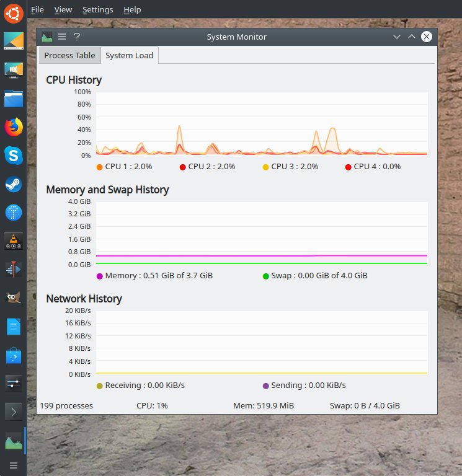Click the Memory and Swap History graph
The height and width of the screenshot is (476, 462).
click(x=262, y=233)
